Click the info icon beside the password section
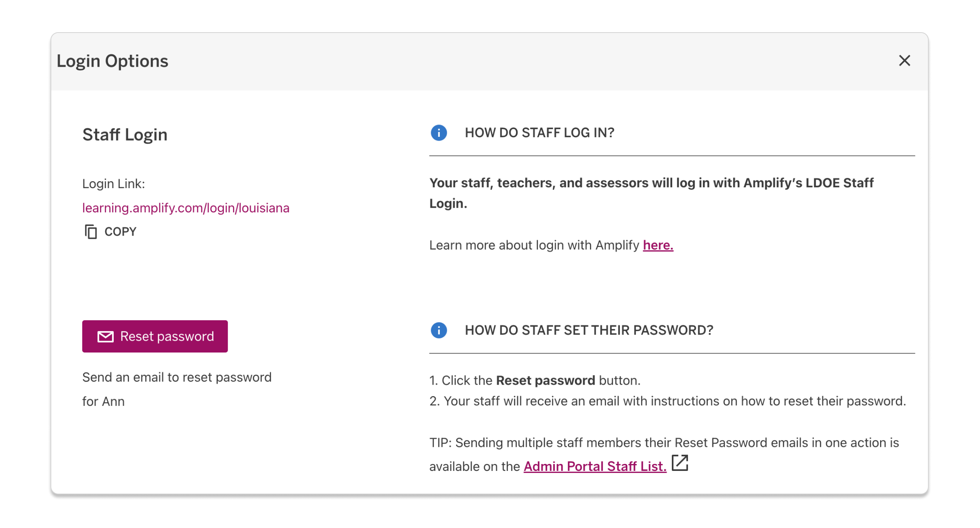Image resolution: width=980 pixels, height=528 pixels. point(439,330)
